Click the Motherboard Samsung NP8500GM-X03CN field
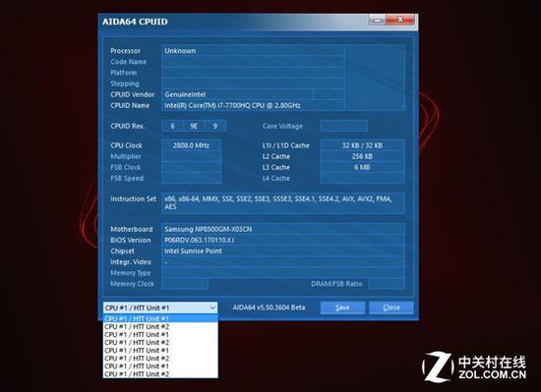541x392 pixels. coord(283,229)
